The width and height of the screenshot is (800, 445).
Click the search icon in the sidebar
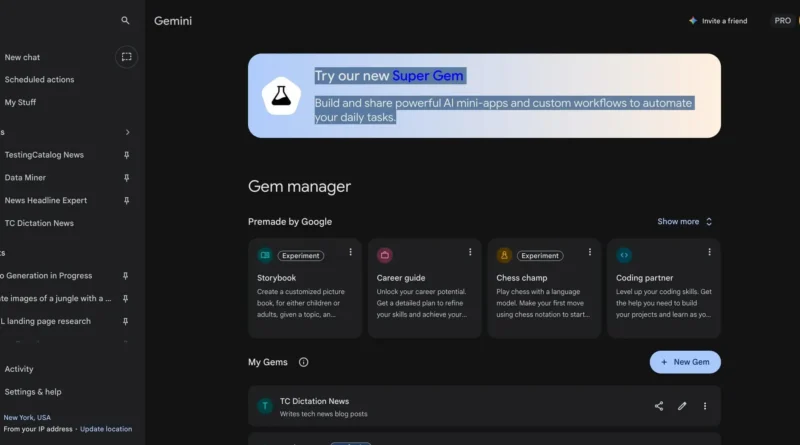click(125, 20)
